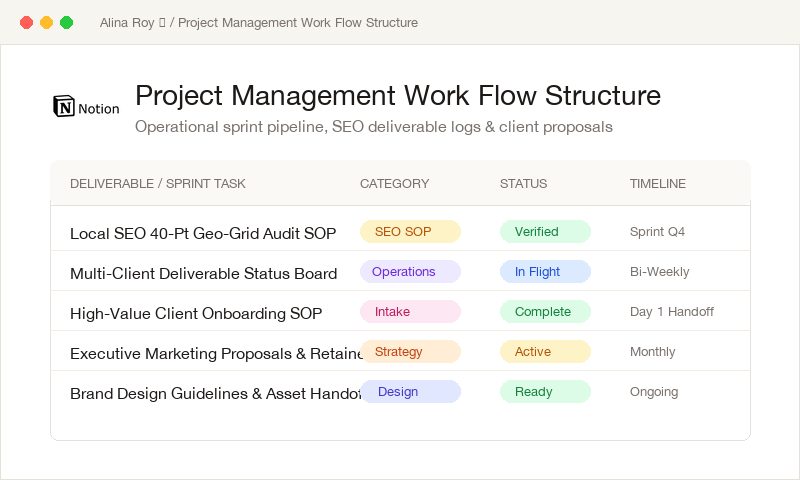Click the TIMELINE column header
The width and height of the screenshot is (800, 480).
click(x=658, y=184)
